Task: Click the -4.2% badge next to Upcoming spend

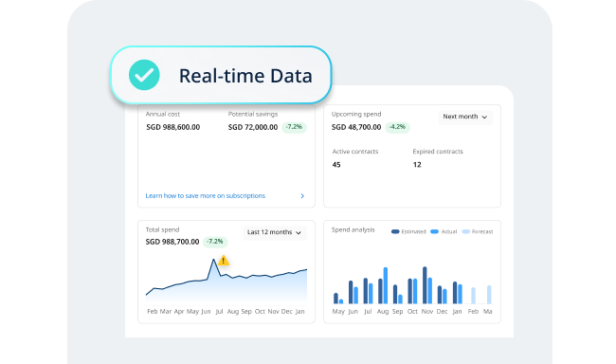Action: pyautogui.click(x=397, y=127)
